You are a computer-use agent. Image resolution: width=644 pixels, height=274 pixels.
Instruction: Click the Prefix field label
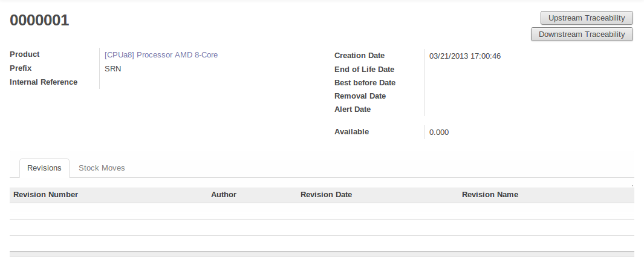(21, 68)
